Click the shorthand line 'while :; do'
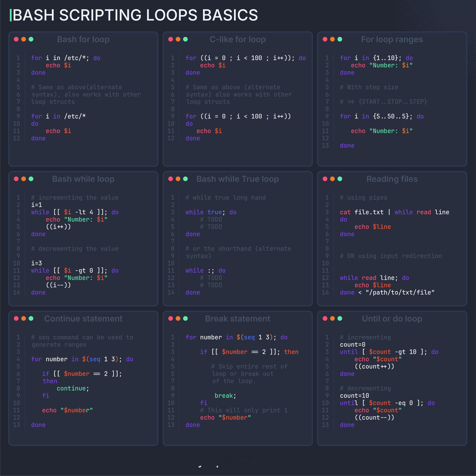Viewport: 476px width, 476px height. click(x=206, y=271)
